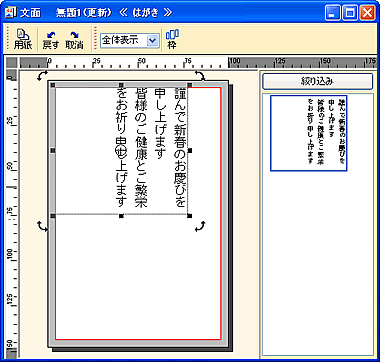This screenshot has width=380, height=362.
Task: Click the 用紙 paper setup icon
Action: tap(23, 39)
